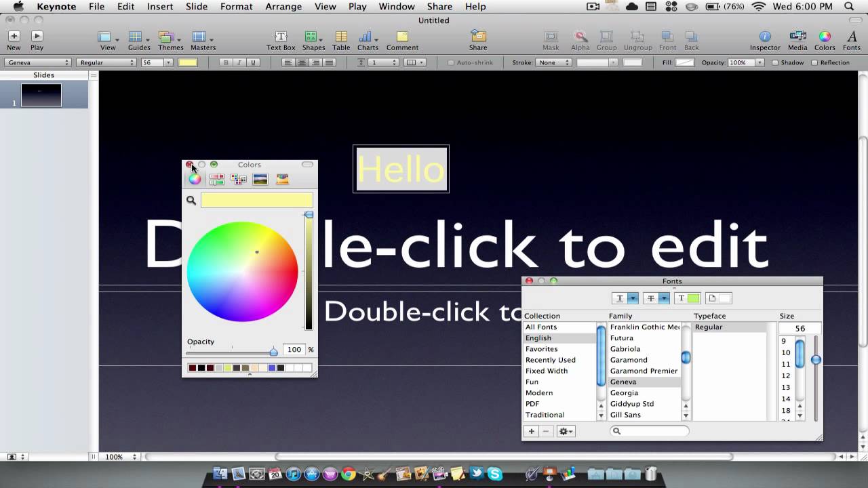Open the zoom 100% popup at bottom
This screenshot has width=868, height=488.
point(122,457)
